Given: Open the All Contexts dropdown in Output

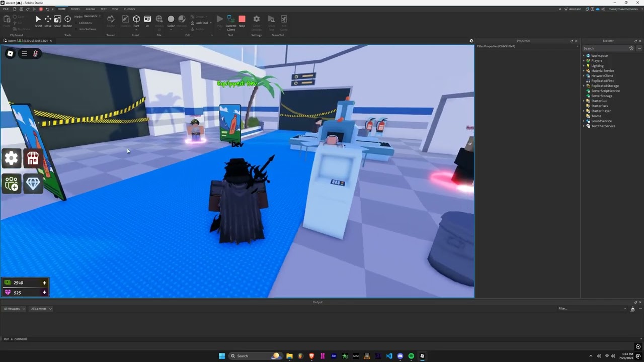Looking at the screenshot, I should coord(41,309).
